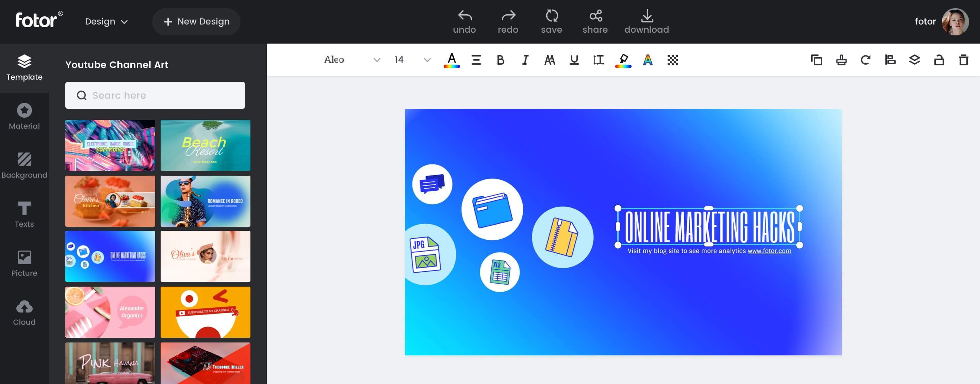Open the font family dropdown
Screen dimensions: 980x384
pyautogui.click(x=375, y=60)
